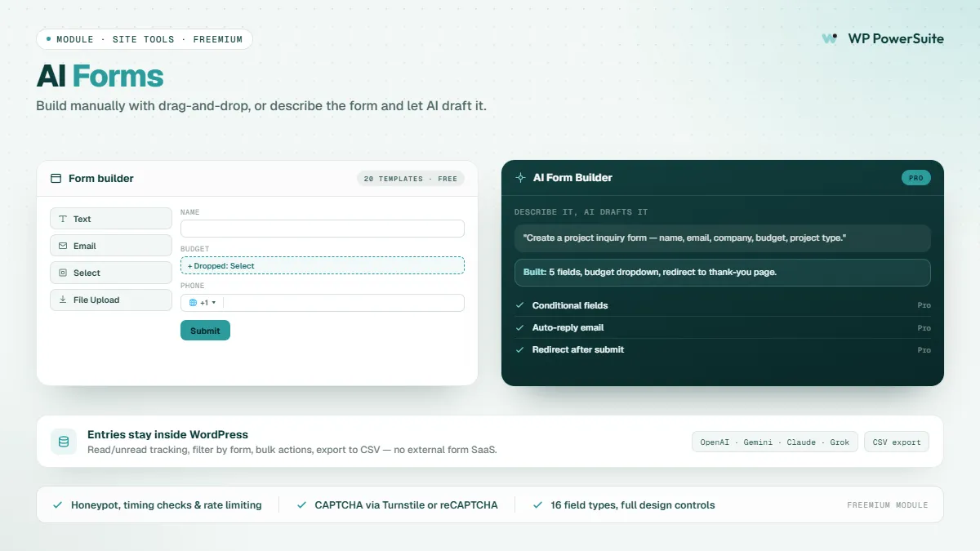Click the CSV export tag
The height and width of the screenshot is (551, 980).
tap(897, 442)
